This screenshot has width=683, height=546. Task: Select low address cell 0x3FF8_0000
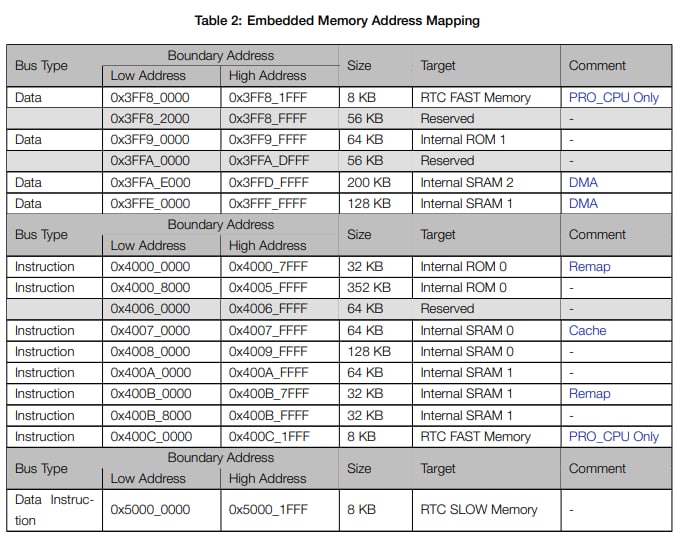click(150, 98)
